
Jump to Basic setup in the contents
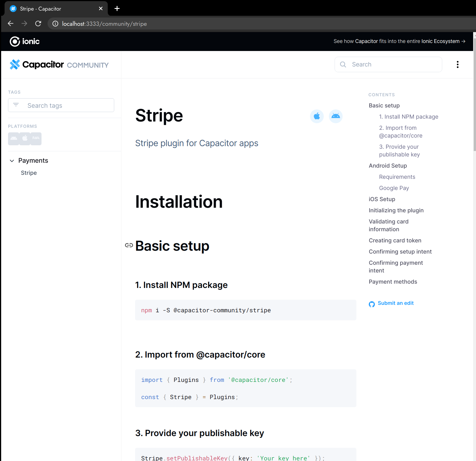point(384,105)
